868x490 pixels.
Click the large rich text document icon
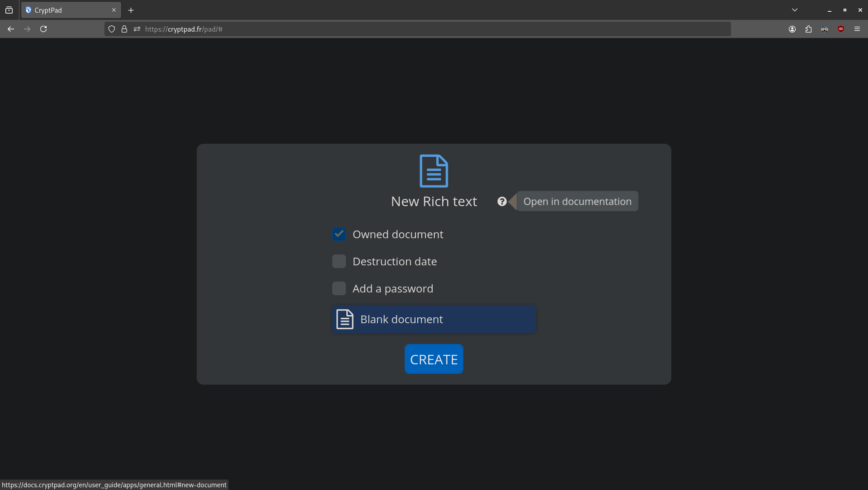(434, 171)
